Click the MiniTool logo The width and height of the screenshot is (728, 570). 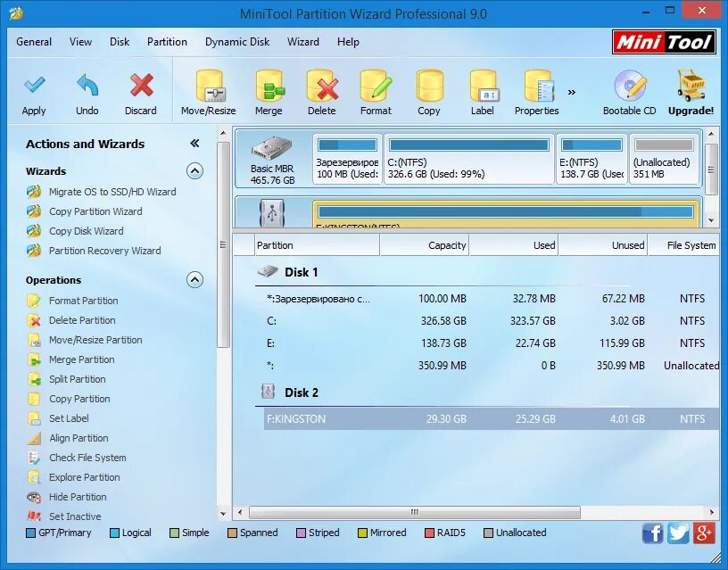[664, 42]
